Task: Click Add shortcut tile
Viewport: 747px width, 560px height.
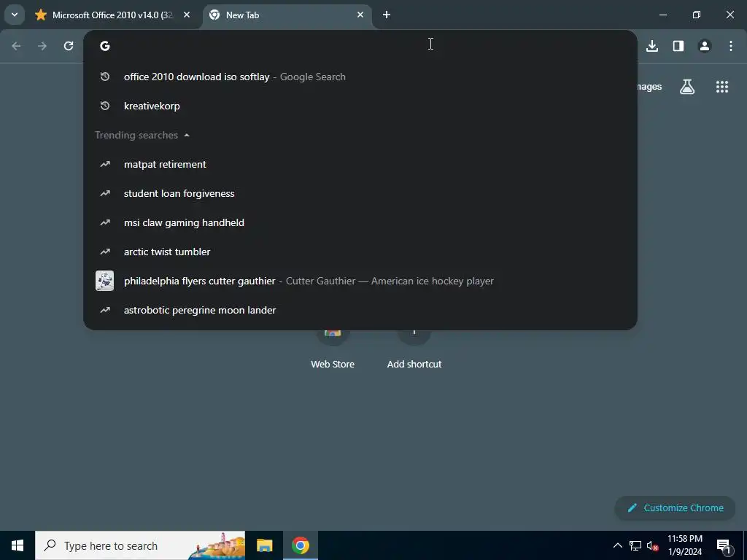Action: coord(414,350)
